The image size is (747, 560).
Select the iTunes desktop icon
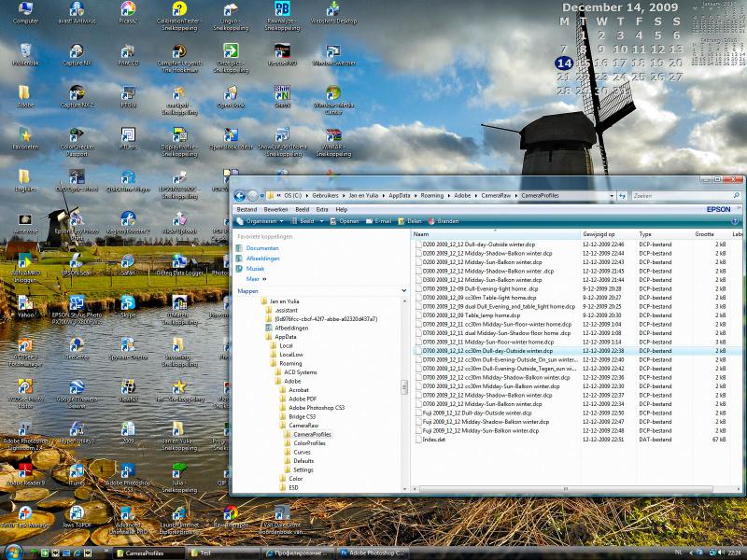click(x=77, y=474)
